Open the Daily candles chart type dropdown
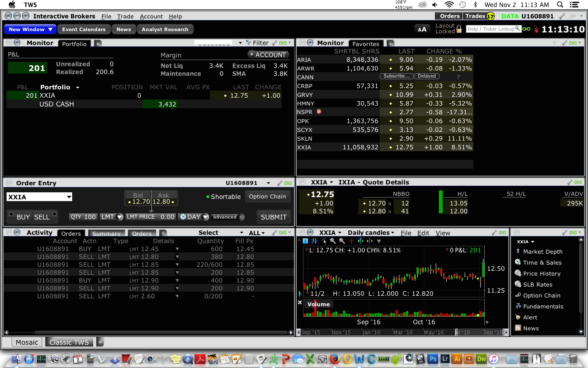Viewport: 588px width, 368px height. coord(371,233)
